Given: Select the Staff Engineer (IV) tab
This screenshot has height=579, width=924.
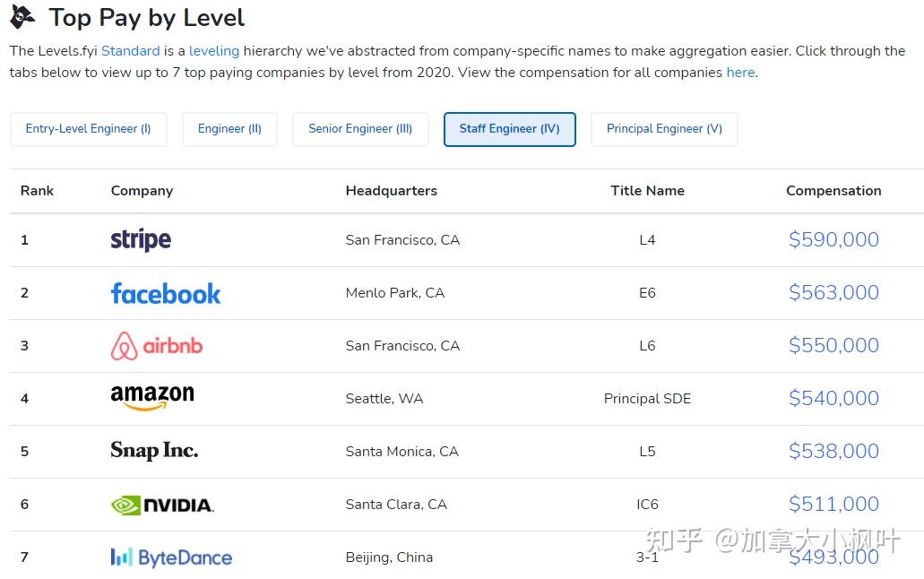Looking at the screenshot, I should (510, 129).
